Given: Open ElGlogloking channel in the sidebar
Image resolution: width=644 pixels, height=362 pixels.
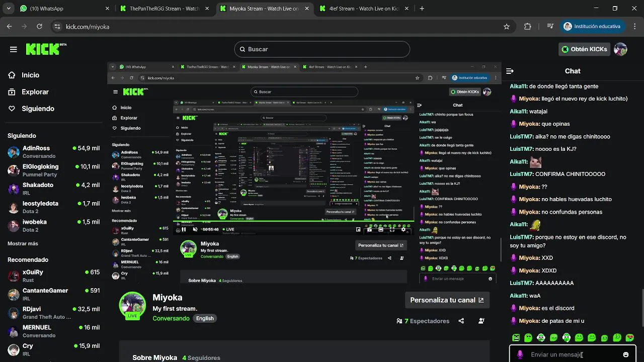Looking at the screenshot, I should click(53, 170).
